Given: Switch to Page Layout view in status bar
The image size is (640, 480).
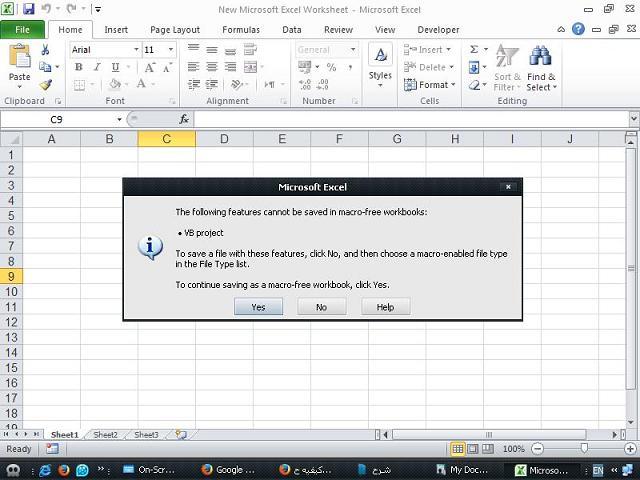Looking at the screenshot, I should [x=473, y=449].
